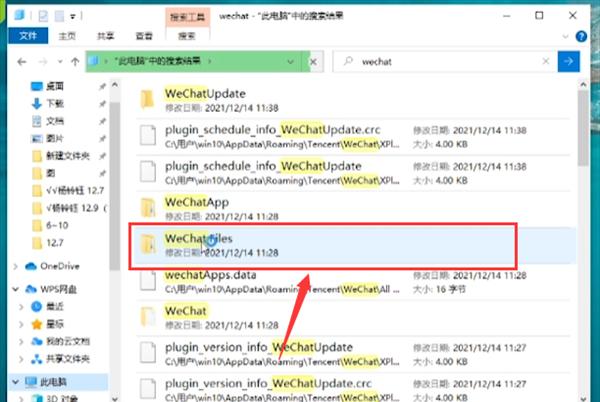
Task: Click the properties icon in title bar
Action: pyautogui.click(x=43, y=16)
